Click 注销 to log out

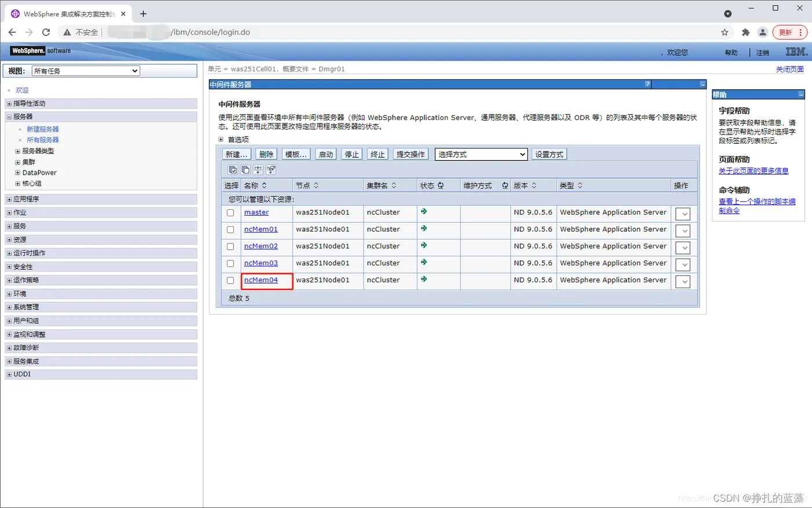tap(763, 53)
